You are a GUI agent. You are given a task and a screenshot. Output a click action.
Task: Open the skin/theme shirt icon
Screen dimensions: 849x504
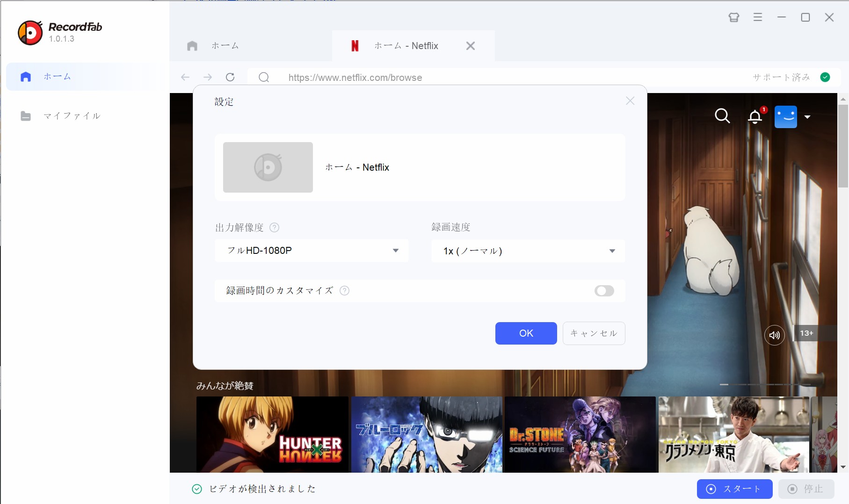(734, 17)
